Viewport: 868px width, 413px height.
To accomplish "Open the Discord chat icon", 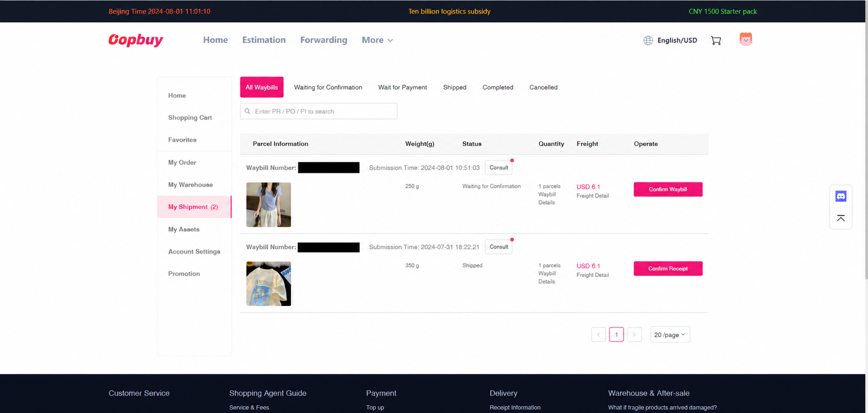I will pos(841,196).
